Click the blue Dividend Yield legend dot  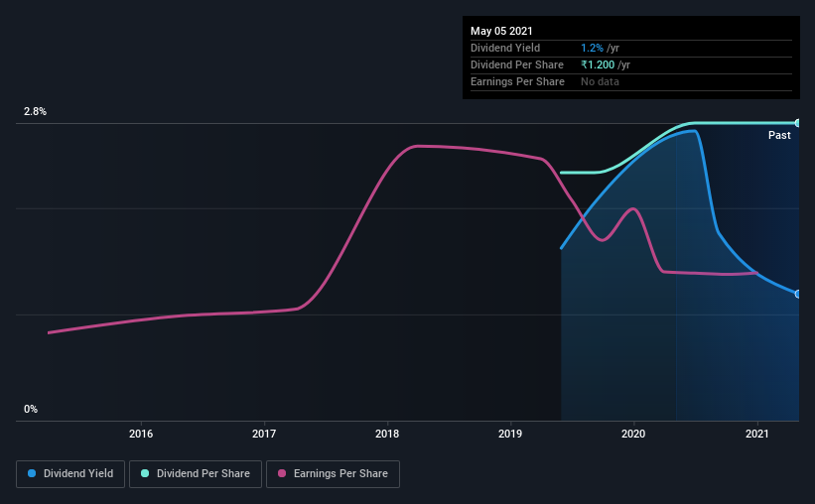click(32, 473)
